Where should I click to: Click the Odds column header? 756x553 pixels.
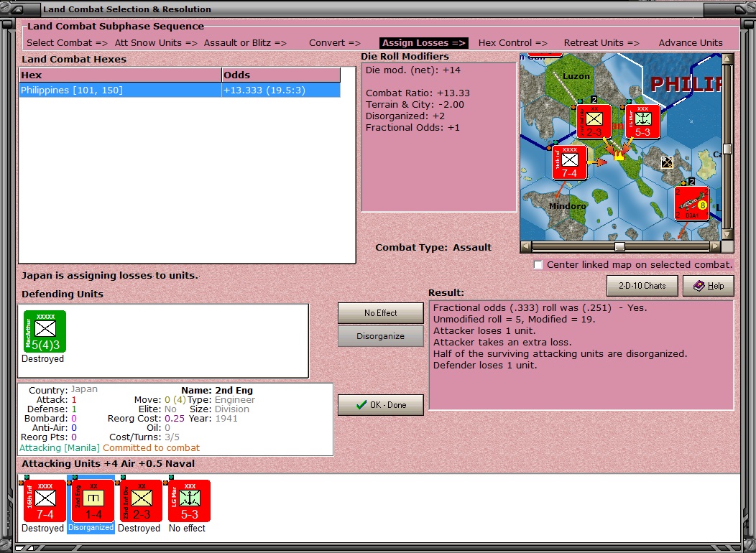click(x=280, y=75)
